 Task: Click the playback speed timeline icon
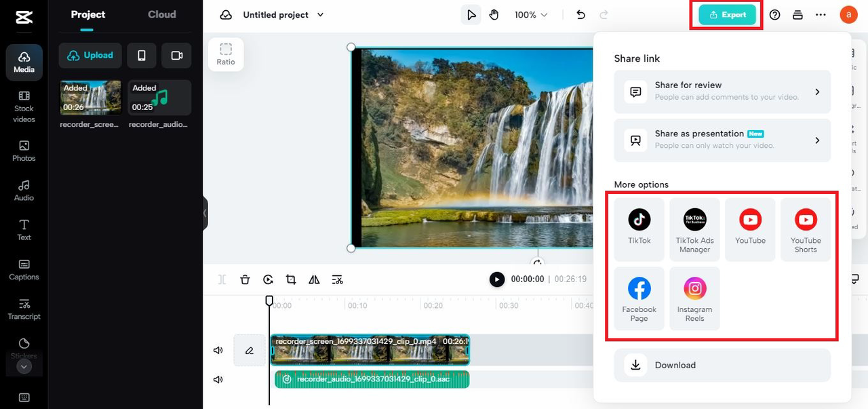(x=268, y=279)
